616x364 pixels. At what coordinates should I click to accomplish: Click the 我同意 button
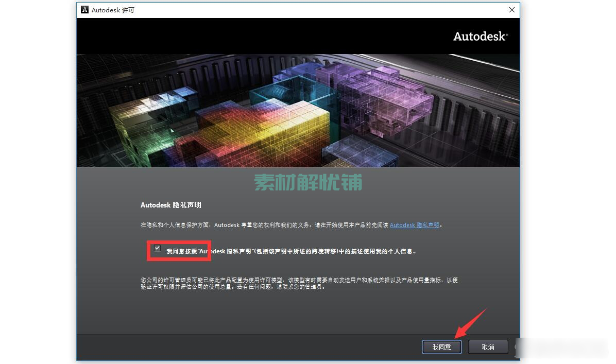tap(441, 347)
